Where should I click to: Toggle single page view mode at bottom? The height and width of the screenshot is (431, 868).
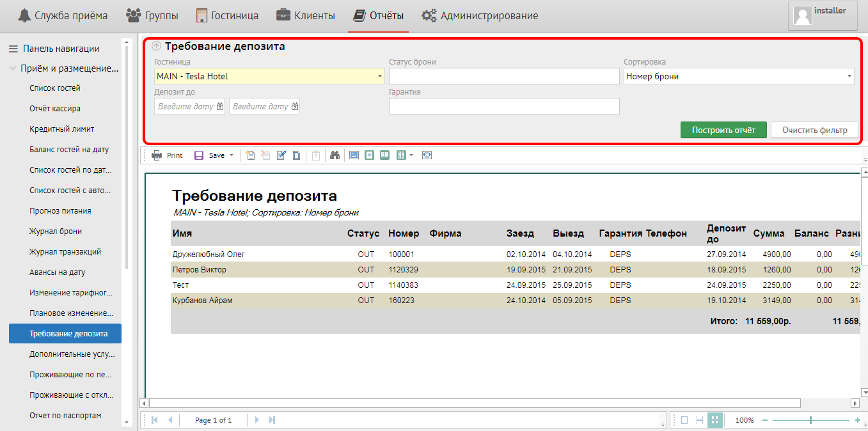coord(684,420)
